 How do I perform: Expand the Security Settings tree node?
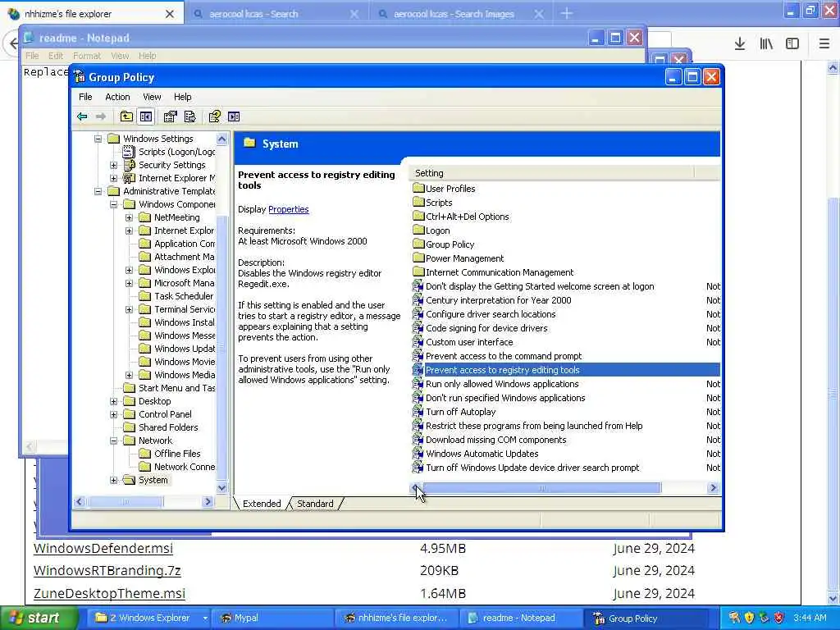pyautogui.click(x=113, y=165)
